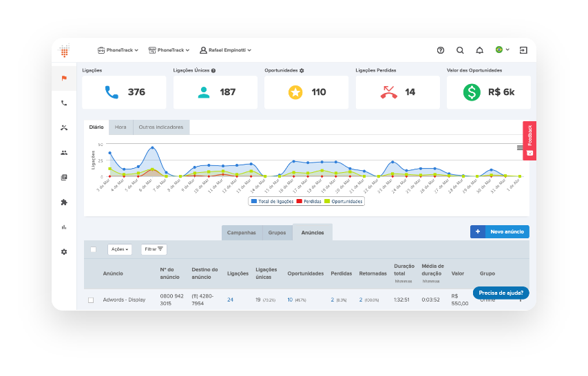The height and width of the screenshot is (376, 588).
Task: Open the second PhoneTrack store dropdown
Action: click(169, 50)
